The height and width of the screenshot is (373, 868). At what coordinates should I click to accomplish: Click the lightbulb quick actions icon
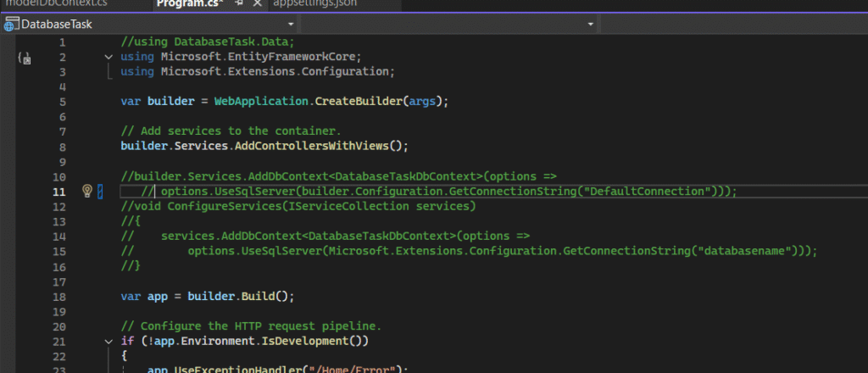[86, 192]
